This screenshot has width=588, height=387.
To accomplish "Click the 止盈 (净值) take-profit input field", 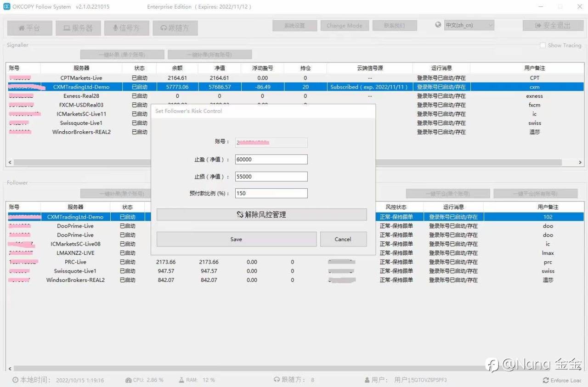I will (271, 159).
